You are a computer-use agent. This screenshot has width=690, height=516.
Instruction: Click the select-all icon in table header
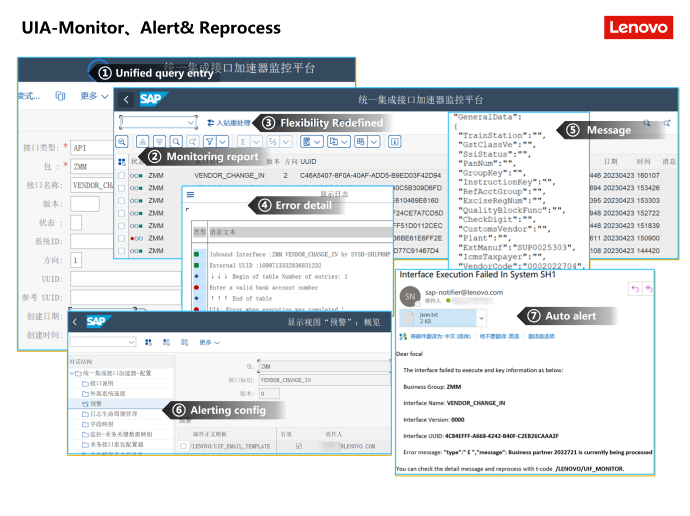(x=122, y=162)
